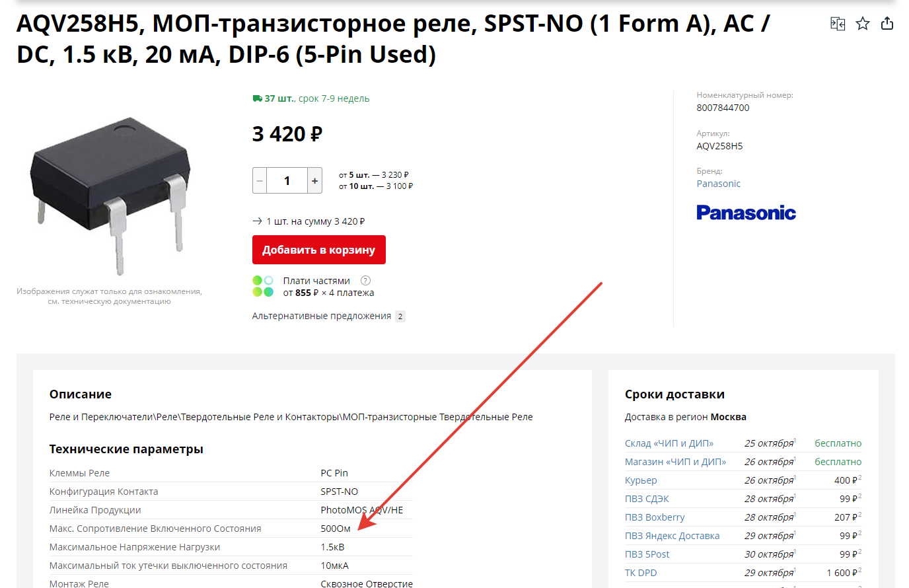909x588 pixels.
Task: Click the quantity input field
Action: 287,180
